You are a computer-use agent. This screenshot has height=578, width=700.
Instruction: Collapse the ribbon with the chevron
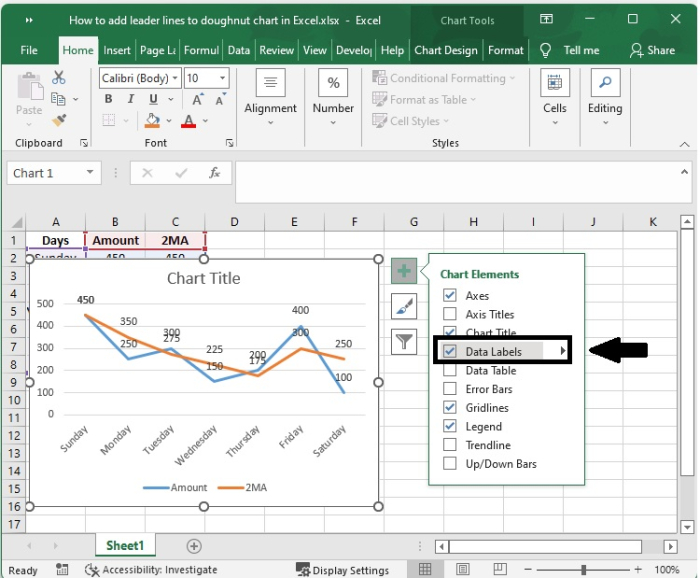click(x=684, y=144)
